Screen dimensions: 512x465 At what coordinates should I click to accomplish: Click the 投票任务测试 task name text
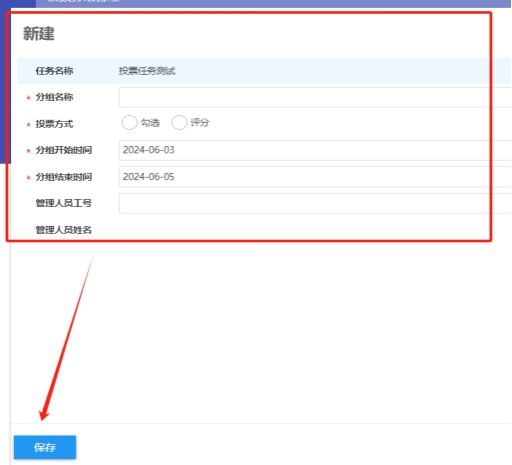[x=147, y=71]
